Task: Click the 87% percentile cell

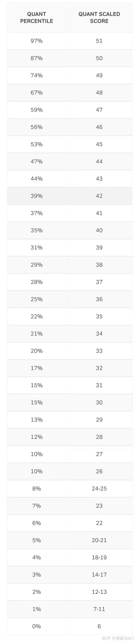Action: pos(37,58)
